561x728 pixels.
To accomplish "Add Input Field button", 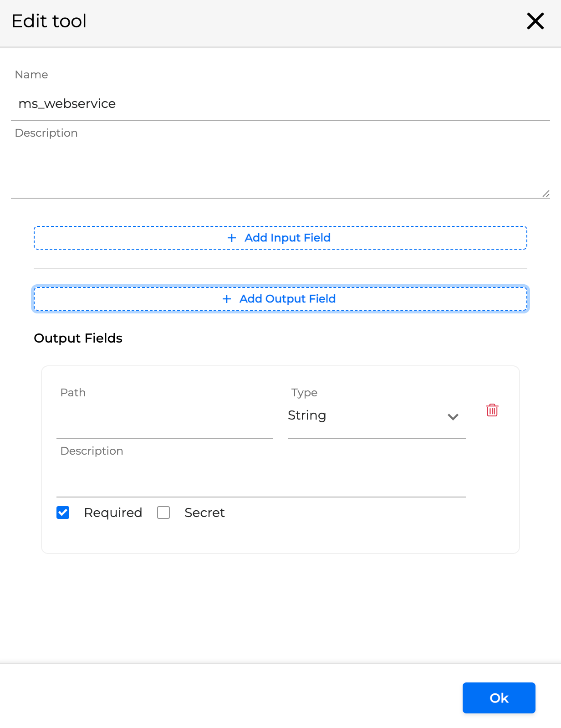I will (280, 238).
